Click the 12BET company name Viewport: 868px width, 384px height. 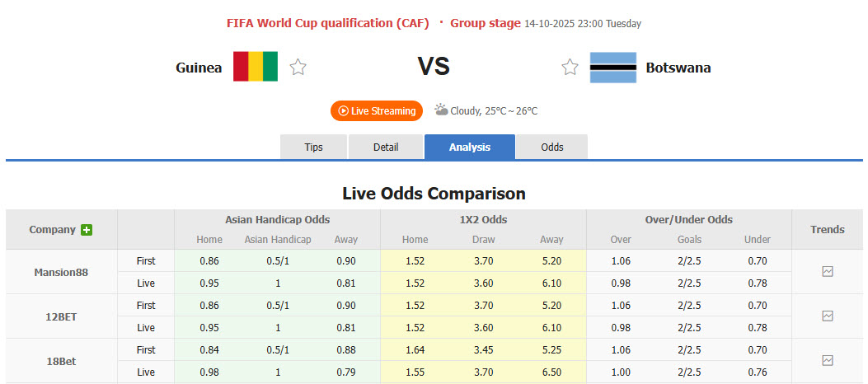(61, 316)
